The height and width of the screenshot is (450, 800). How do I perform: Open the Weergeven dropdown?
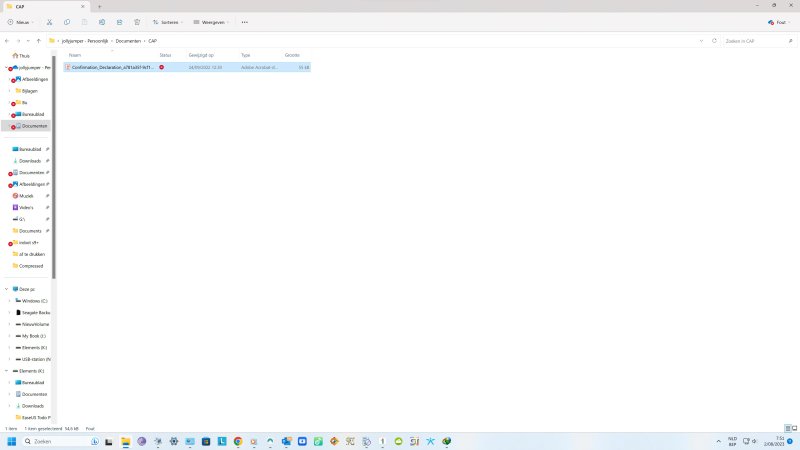(x=208, y=21)
